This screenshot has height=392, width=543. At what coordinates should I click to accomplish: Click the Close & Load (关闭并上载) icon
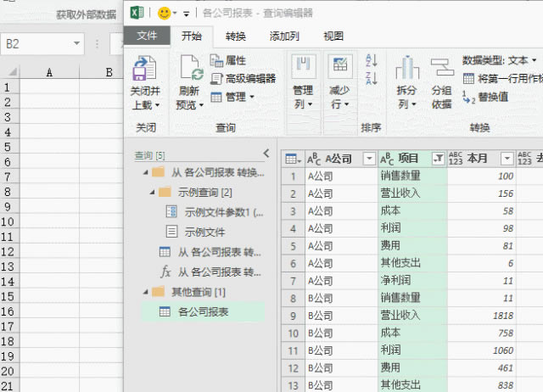tap(144, 70)
